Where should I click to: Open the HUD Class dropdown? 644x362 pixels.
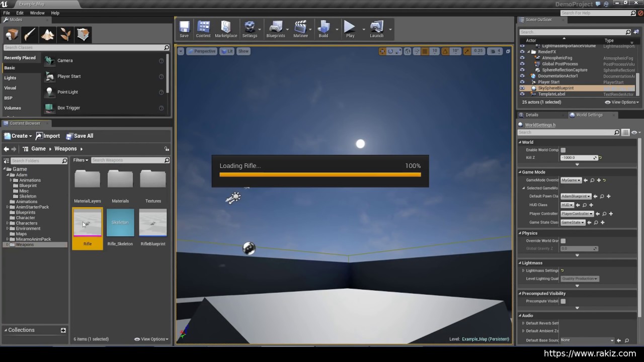[567, 205]
